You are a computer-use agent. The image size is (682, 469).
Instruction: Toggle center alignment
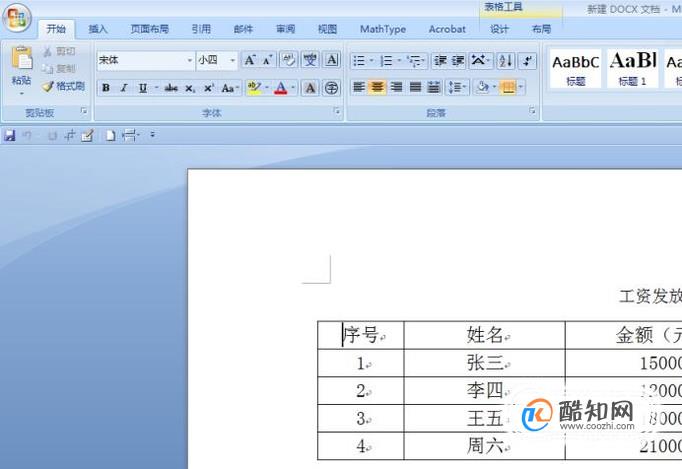[377, 87]
